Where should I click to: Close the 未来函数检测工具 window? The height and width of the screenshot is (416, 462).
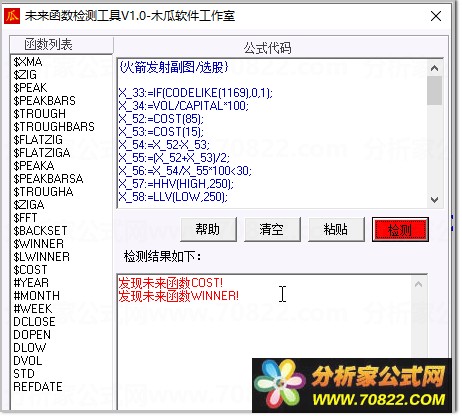(x=436, y=16)
